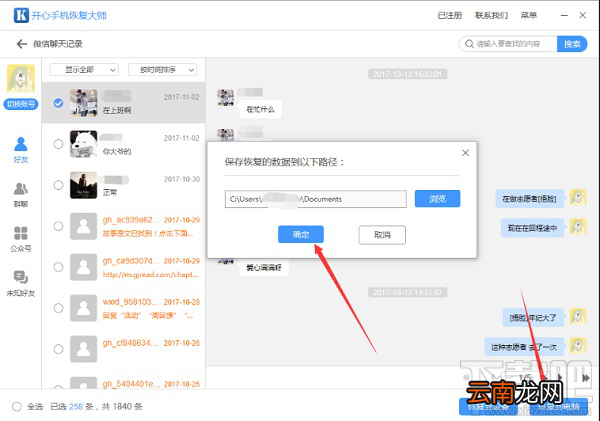Click the 故事原文已找到 preview text
The image size is (600, 421).
point(148,233)
